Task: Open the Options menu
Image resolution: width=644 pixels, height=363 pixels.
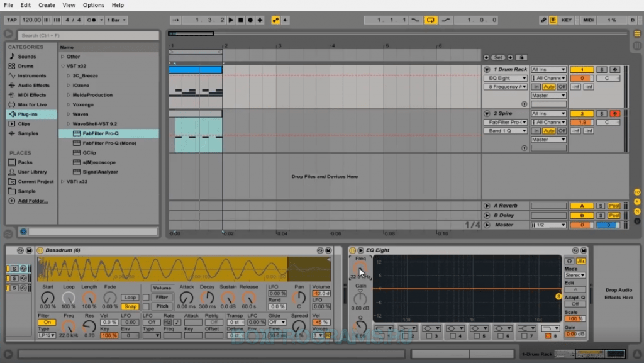Action: [94, 5]
